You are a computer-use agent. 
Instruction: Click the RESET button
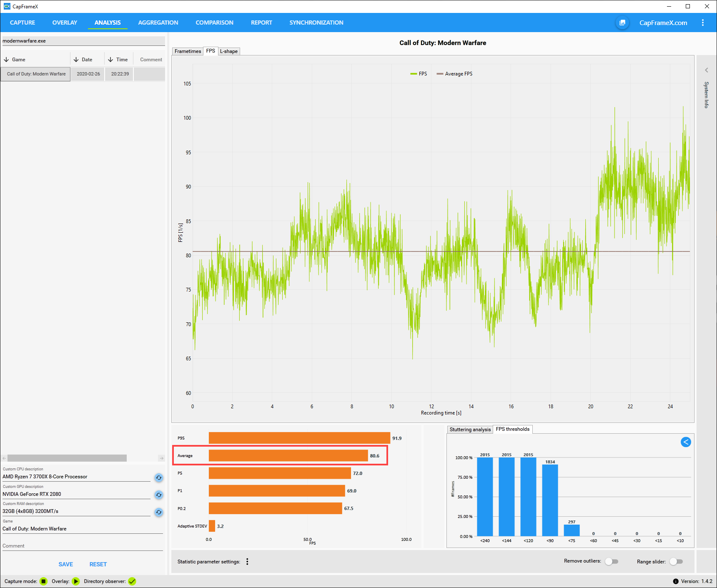[98, 564]
